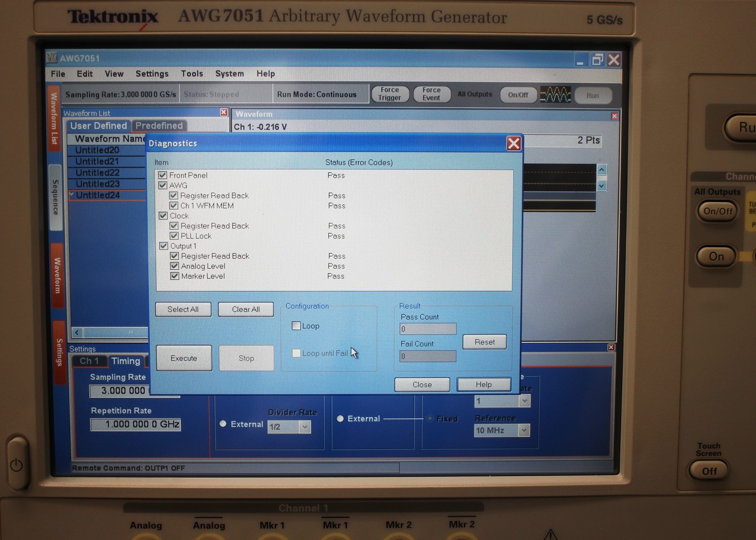Screen dimensions: 756x540
Task: Close the Waveform panel
Action: click(x=614, y=116)
